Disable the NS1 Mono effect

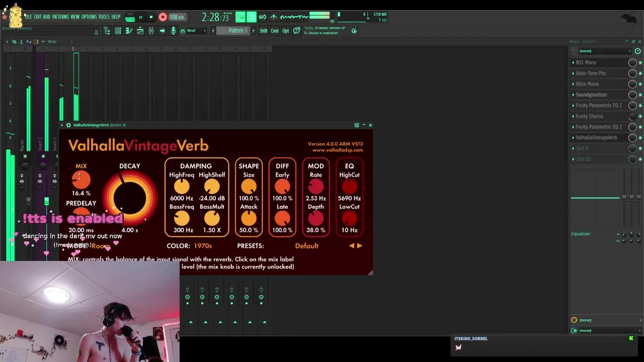(x=640, y=63)
